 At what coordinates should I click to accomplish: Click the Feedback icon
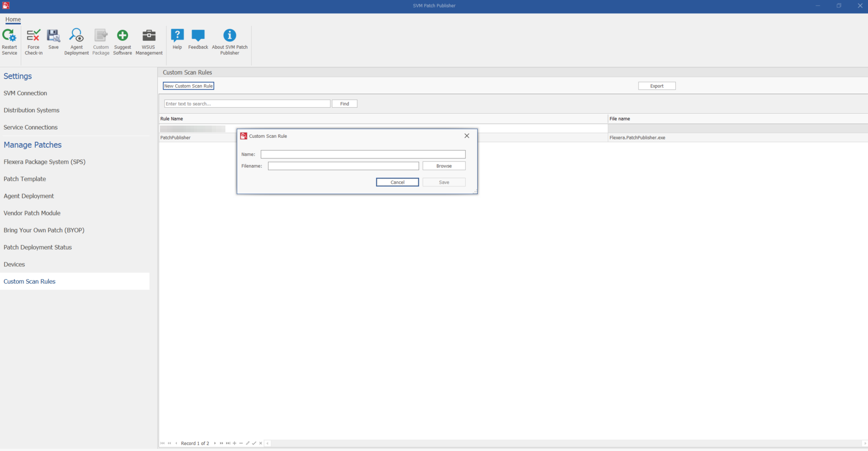point(198,36)
